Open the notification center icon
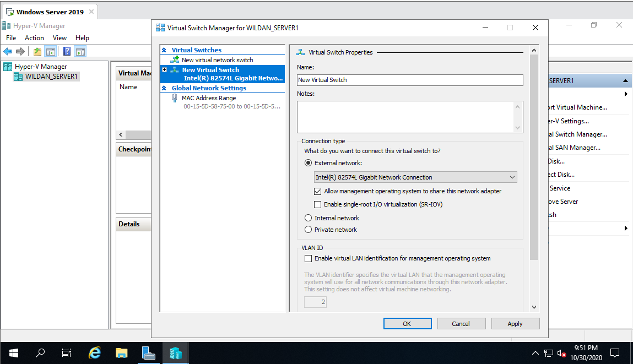The image size is (633, 364). (615, 354)
